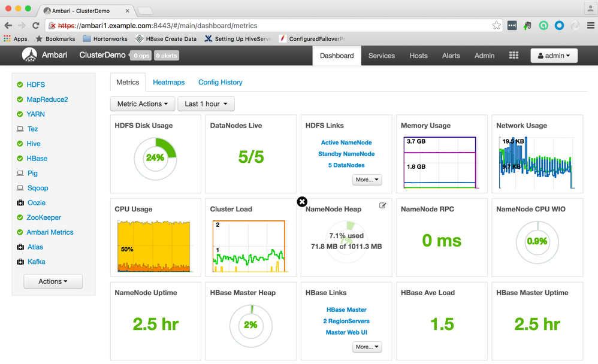Go to the Dashboard menu item
The height and width of the screenshot is (364, 598).
tap(337, 56)
